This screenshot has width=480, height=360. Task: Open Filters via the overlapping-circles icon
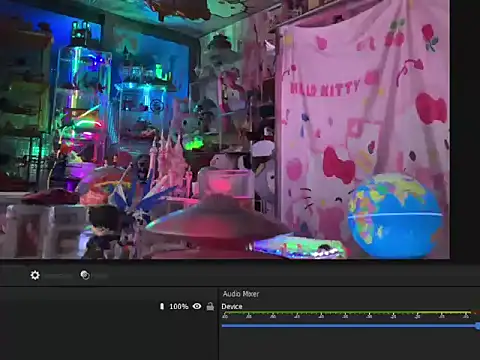[85, 275]
